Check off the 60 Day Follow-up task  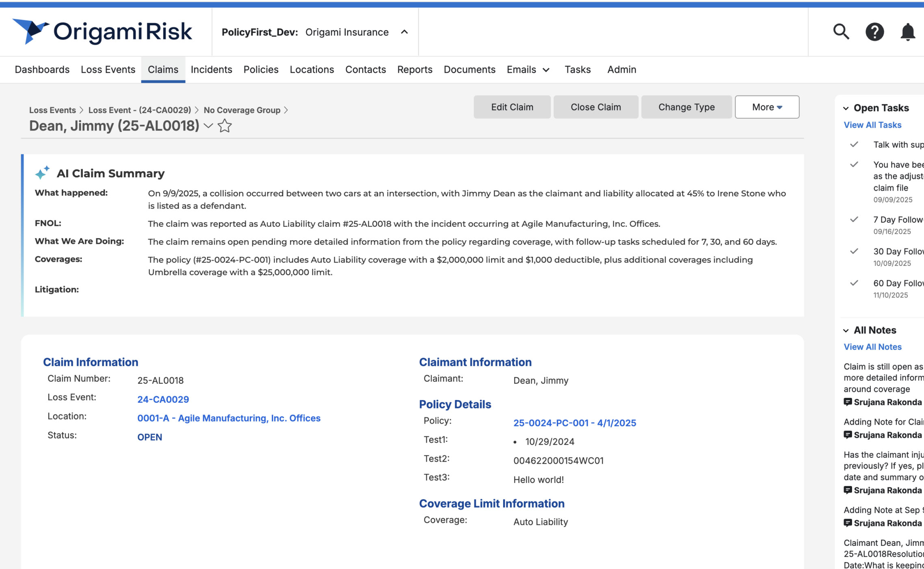pos(854,283)
